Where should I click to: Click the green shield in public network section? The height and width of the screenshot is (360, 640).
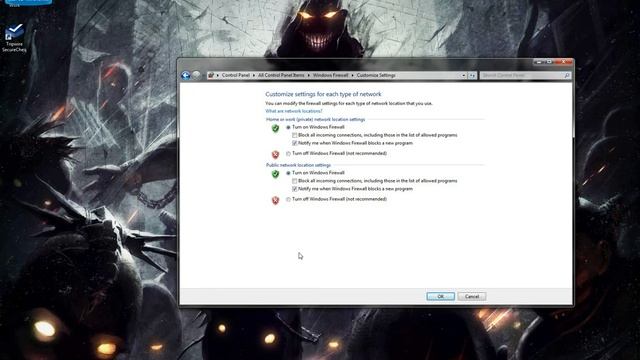coord(276,174)
